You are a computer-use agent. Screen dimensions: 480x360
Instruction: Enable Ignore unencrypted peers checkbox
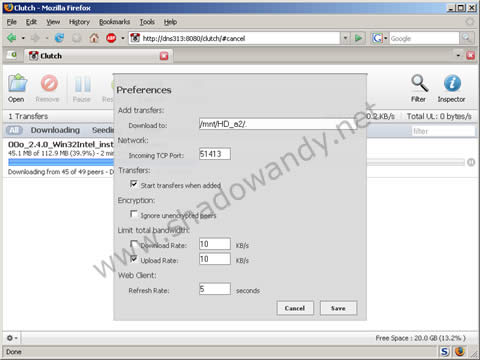tap(134, 214)
